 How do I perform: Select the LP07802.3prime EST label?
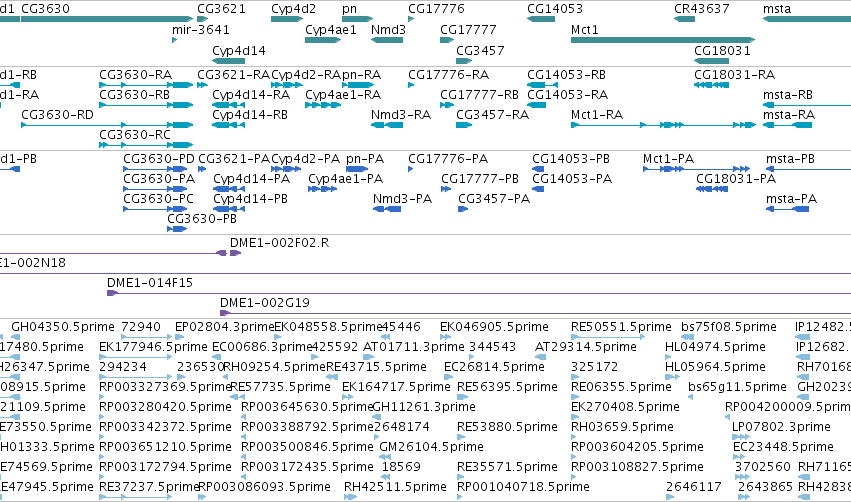(x=781, y=427)
